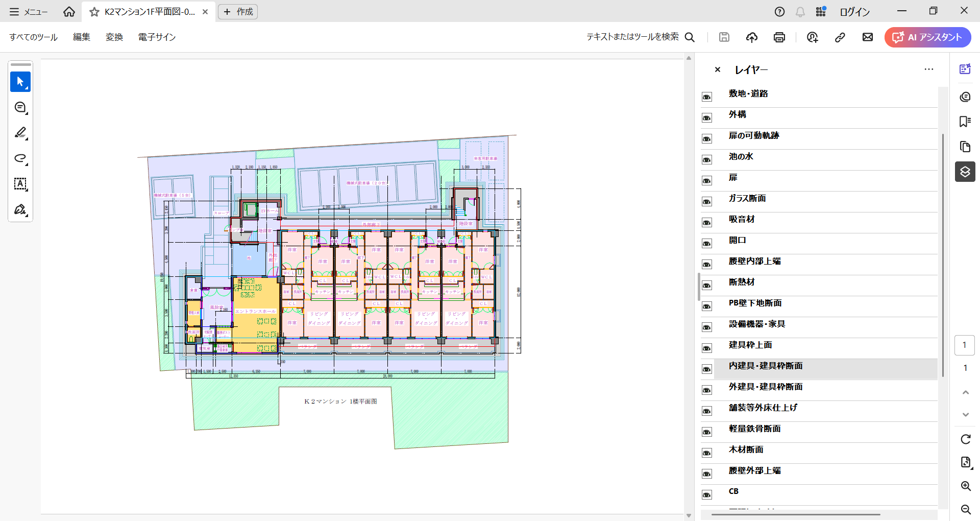Select the arrow selection tool

(20, 82)
